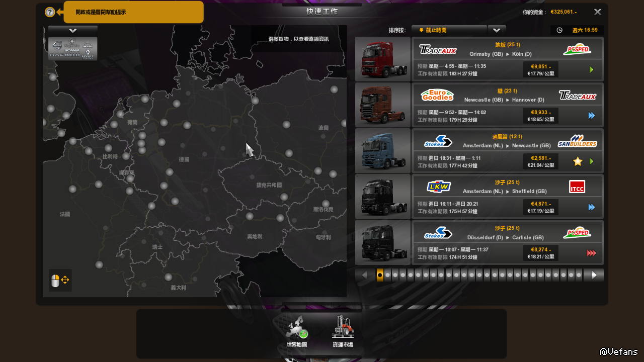Image resolution: width=644 pixels, height=362 pixels.
Task: Click the ITCC company logo
Action: (x=577, y=187)
